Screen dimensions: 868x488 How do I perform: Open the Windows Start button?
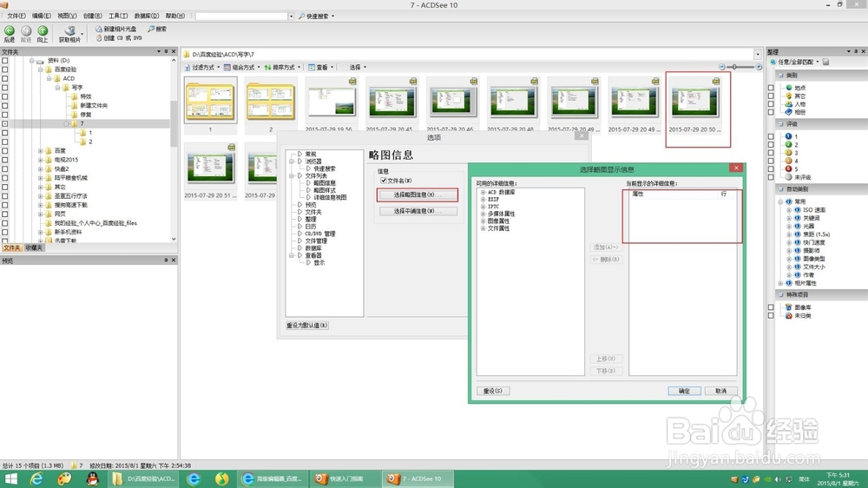click(x=10, y=479)
